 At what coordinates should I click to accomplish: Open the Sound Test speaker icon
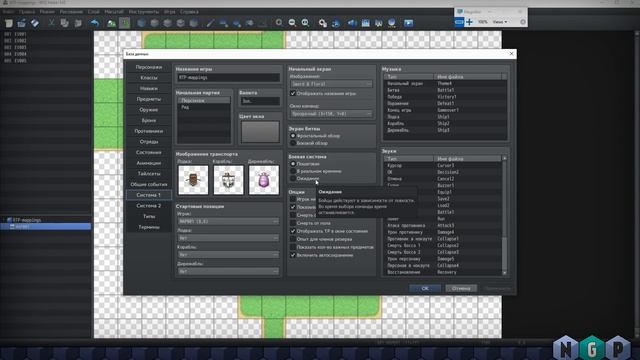[352, 23]
